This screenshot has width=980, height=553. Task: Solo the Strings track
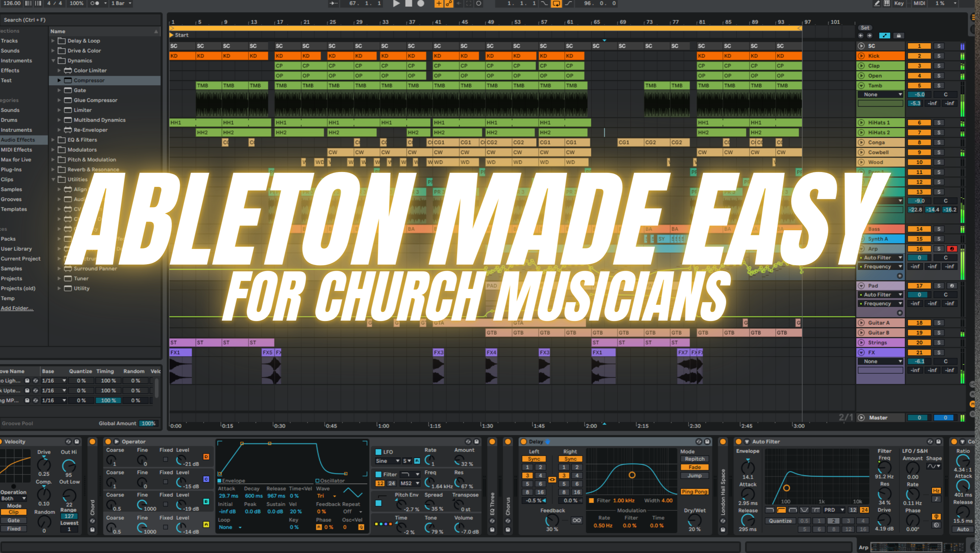point(939,342)
